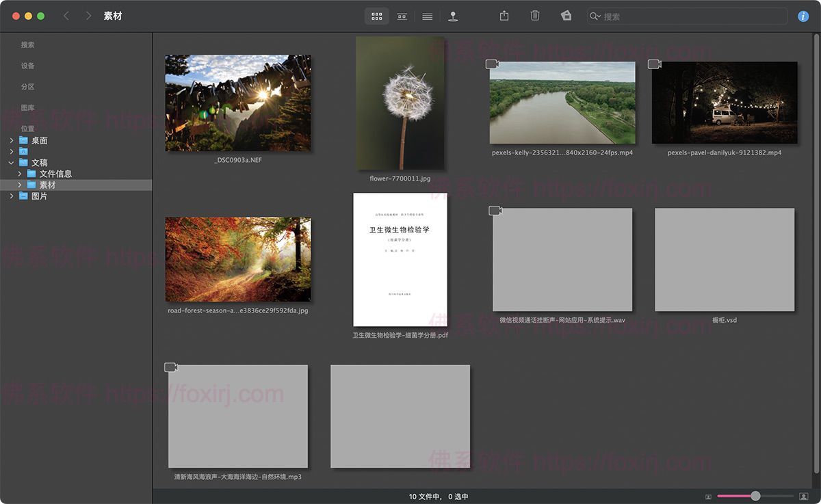Viewport: 821px width, 504px height.
Task: Select the 文件信息 folder in sidebar
Action: click(55, 174)
